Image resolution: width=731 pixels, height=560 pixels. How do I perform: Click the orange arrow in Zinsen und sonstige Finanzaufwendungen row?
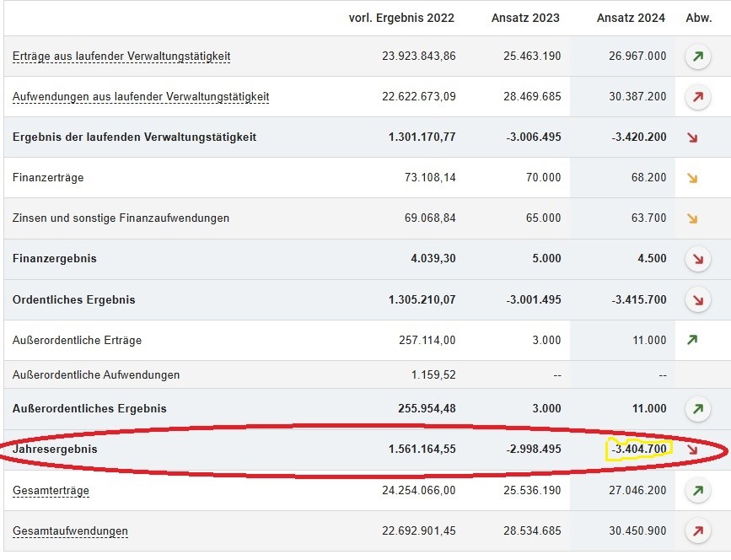(692, 218)
